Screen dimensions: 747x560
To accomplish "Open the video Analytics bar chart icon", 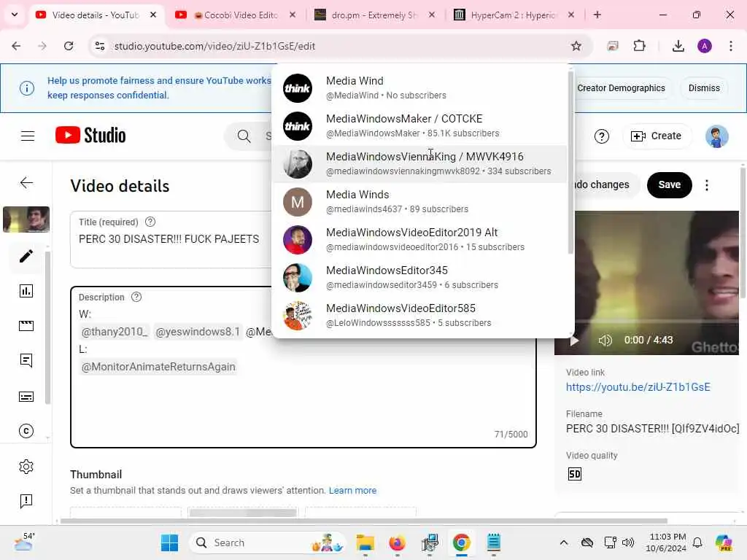I will point(26,291).
